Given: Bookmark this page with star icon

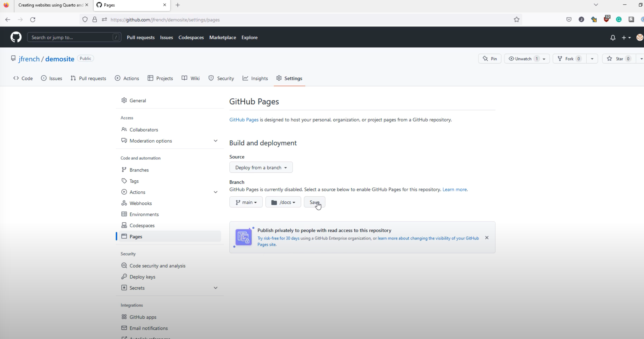Looking at the screenshot, I should click(x=516, y=19).
